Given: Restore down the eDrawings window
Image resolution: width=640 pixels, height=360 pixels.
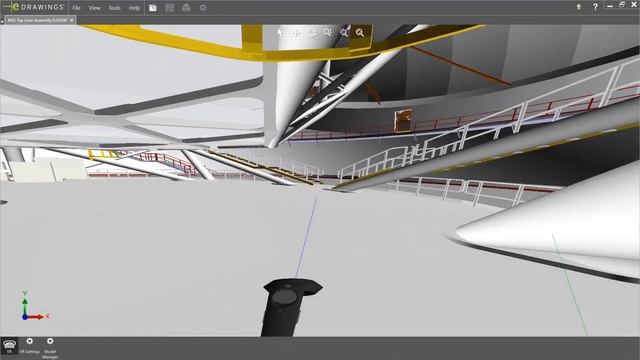Looking at the screenshot, I should pos(622,5).
